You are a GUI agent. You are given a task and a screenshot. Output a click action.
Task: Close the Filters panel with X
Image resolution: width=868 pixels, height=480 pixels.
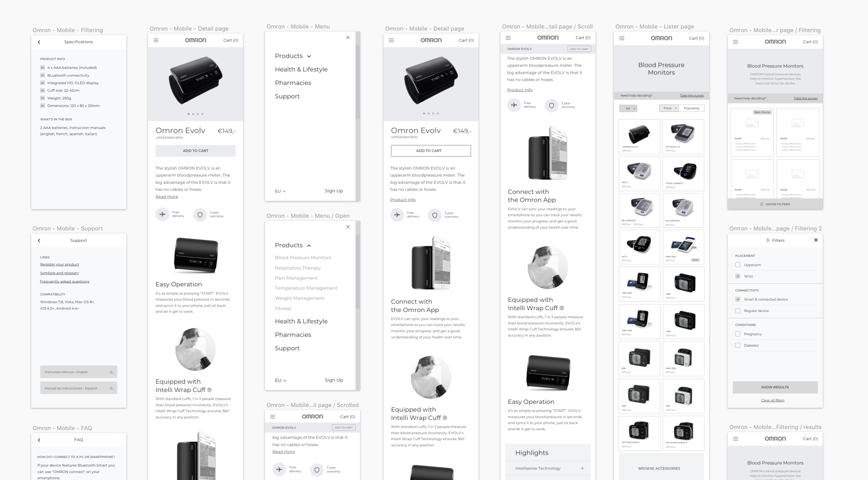[x=816, y=240]
